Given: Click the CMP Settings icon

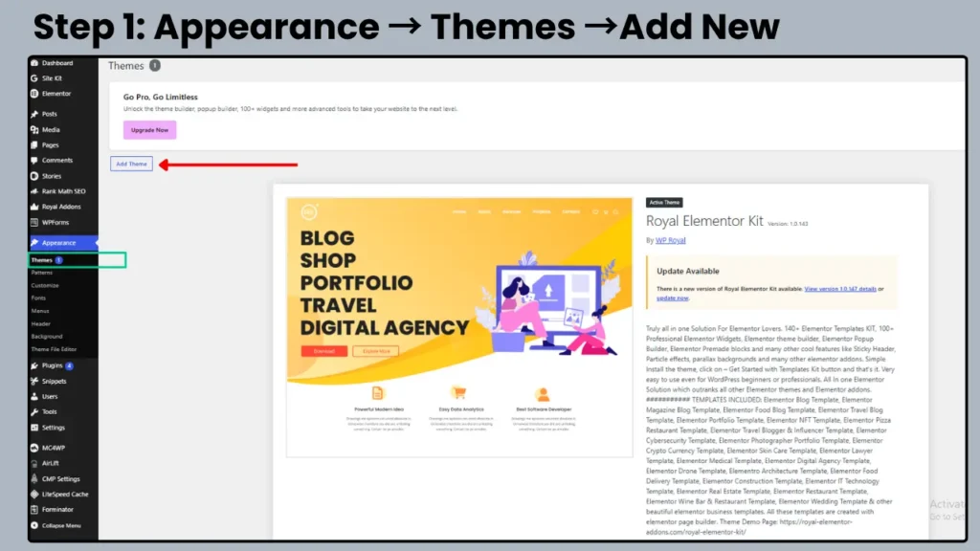Looking at the screenshot, I should [34, 478].
